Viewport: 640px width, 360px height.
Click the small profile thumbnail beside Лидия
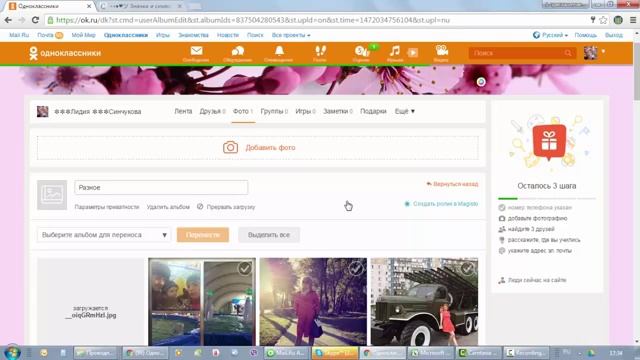click(x=42, y=111)
